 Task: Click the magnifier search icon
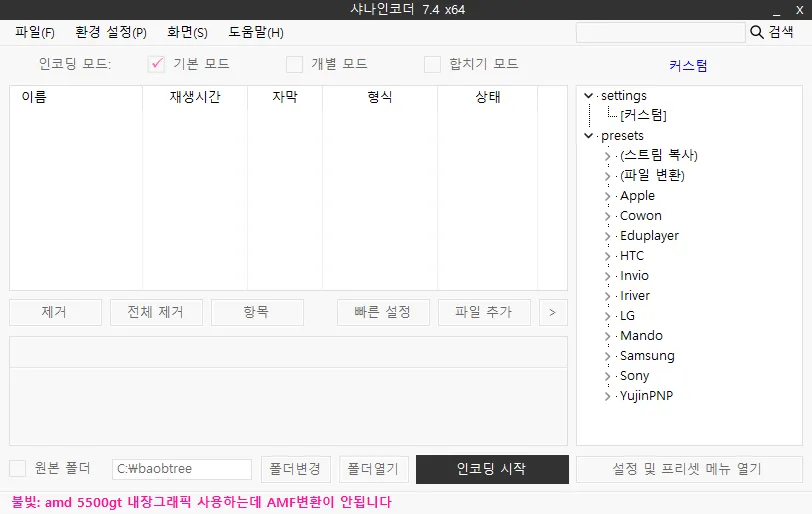pos(757,32)
